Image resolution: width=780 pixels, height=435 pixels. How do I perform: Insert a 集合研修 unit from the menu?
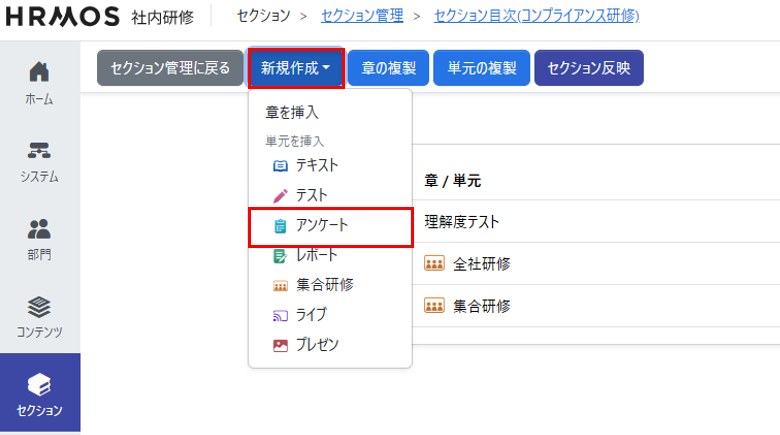[324, 285]
